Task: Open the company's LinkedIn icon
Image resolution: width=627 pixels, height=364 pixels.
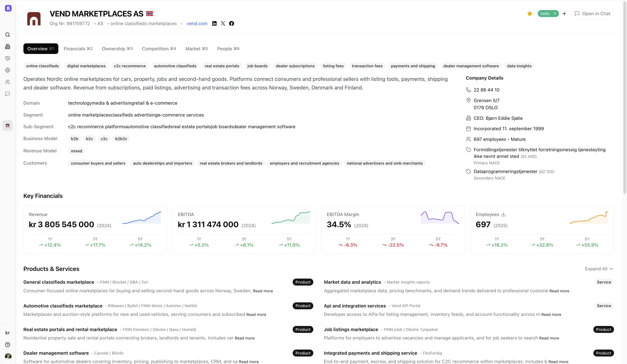Action: 214,23
